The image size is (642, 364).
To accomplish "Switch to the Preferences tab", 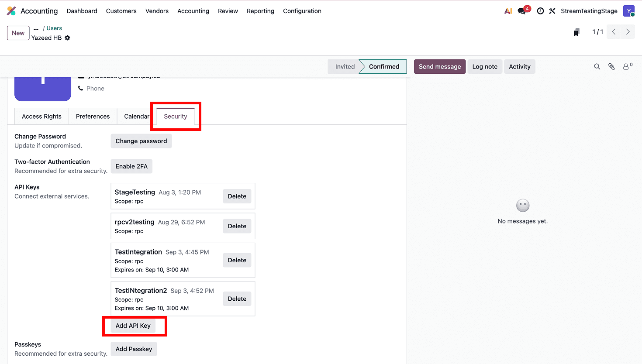I will pos(93,117).
